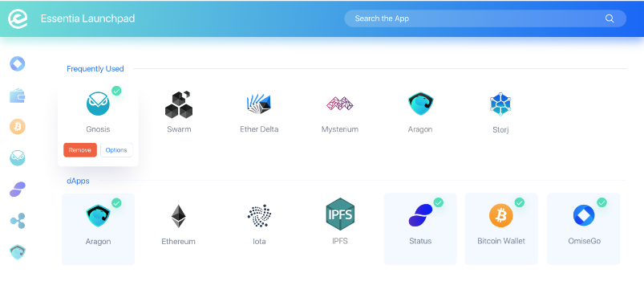The width and height of the screenshot is (644, 306).
Task: Launch Ether Delta app icon
Action: point(259,104)
